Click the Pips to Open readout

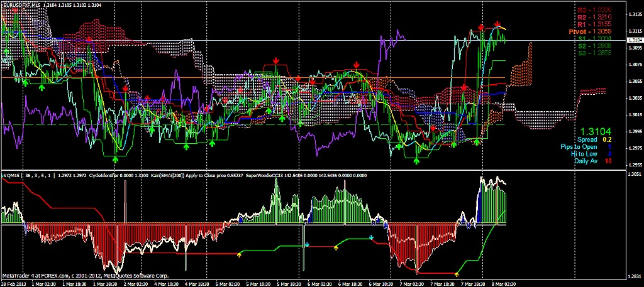(586, 147)
